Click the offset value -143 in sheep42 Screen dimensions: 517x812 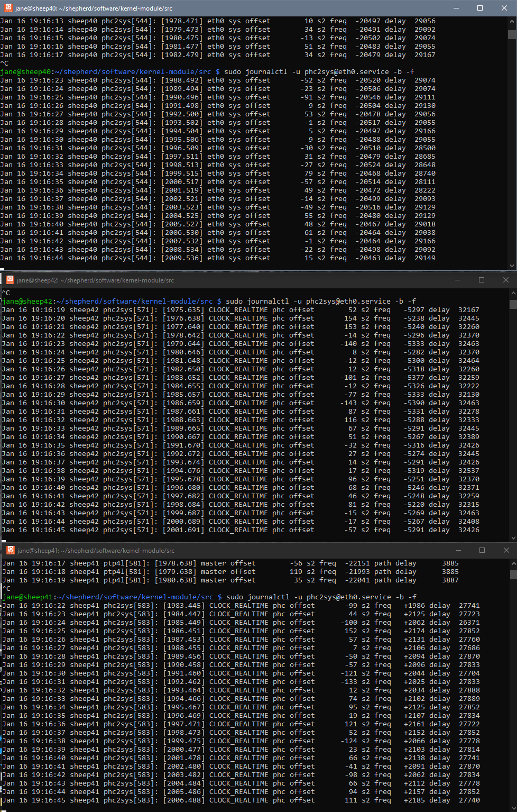pyautogui.click(x=348, y=403)
